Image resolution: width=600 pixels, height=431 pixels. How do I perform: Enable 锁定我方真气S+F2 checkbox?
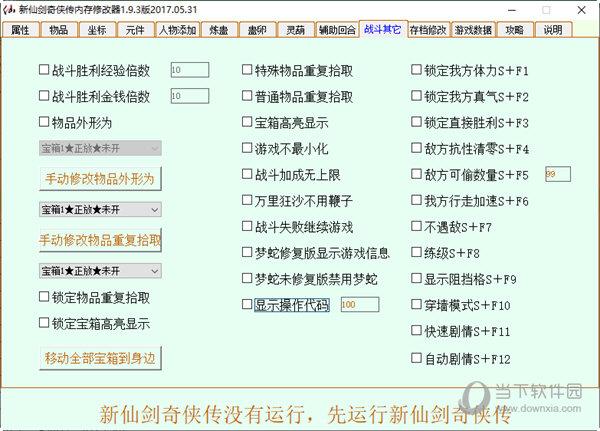416,96
